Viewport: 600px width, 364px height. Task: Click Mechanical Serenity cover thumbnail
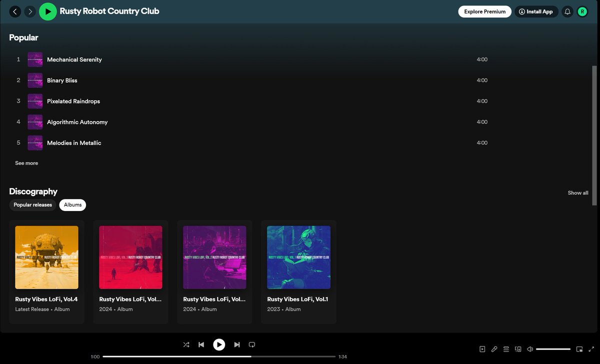[x=35, y=59]
